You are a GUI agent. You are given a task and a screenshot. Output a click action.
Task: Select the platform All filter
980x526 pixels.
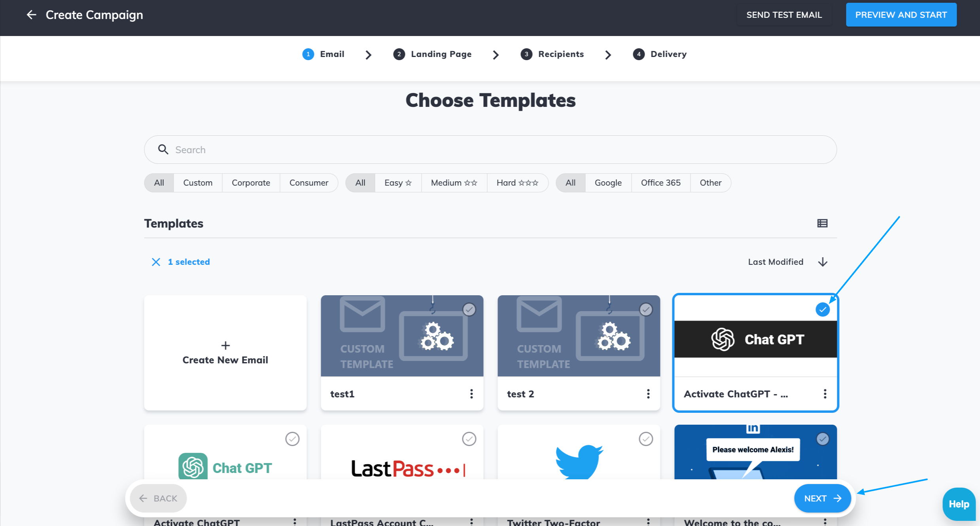570,183
